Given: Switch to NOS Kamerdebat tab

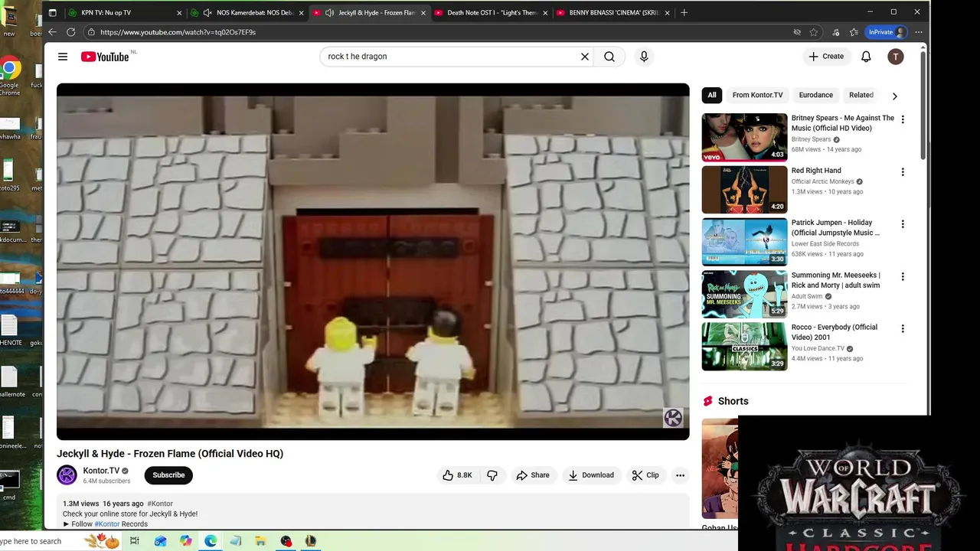Looking at the screenshot, I should 247,12.
